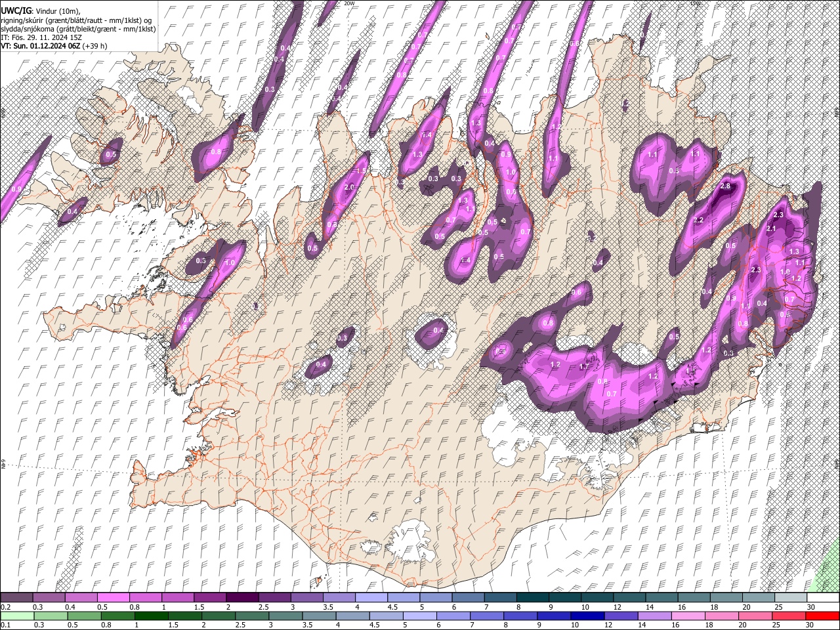Click the bright red 30 mm legend swatch
Image resolution: width=840 pixels, height=630 pixels.
822,616
